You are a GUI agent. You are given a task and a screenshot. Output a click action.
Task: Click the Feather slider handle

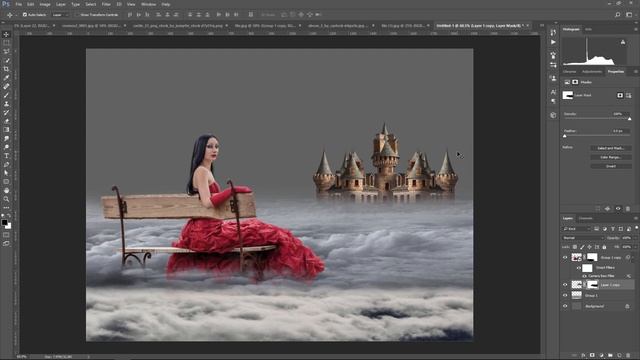coord(565,136)
